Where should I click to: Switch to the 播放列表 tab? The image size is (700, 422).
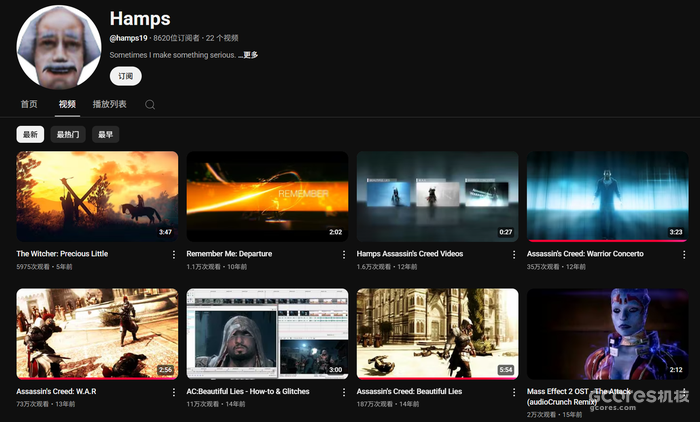(109, 104)
